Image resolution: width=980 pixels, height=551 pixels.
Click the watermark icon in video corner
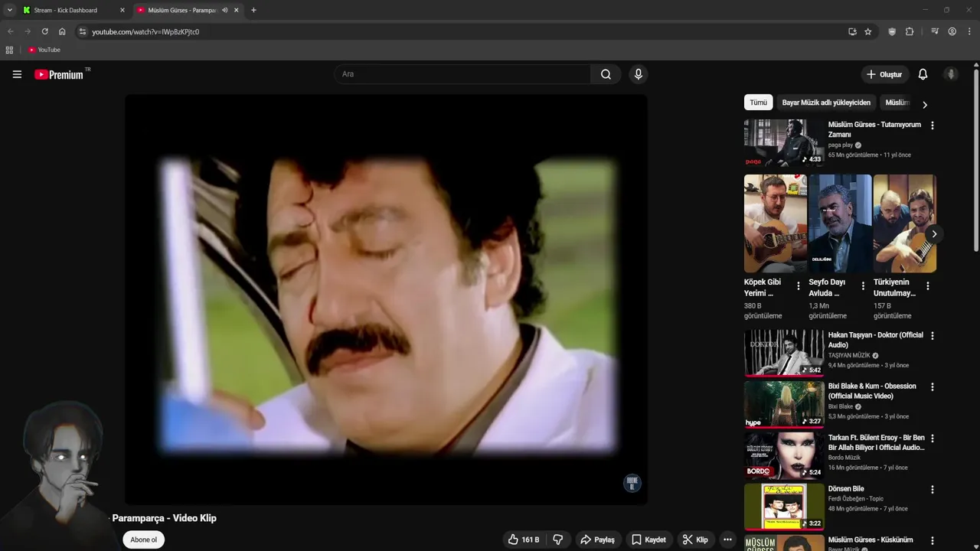coord(632,483)
